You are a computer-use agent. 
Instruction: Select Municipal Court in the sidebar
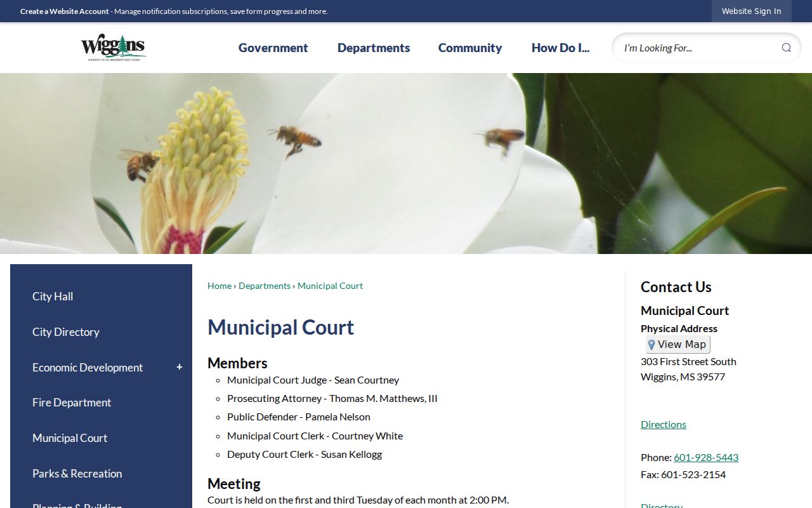[70, 438]
